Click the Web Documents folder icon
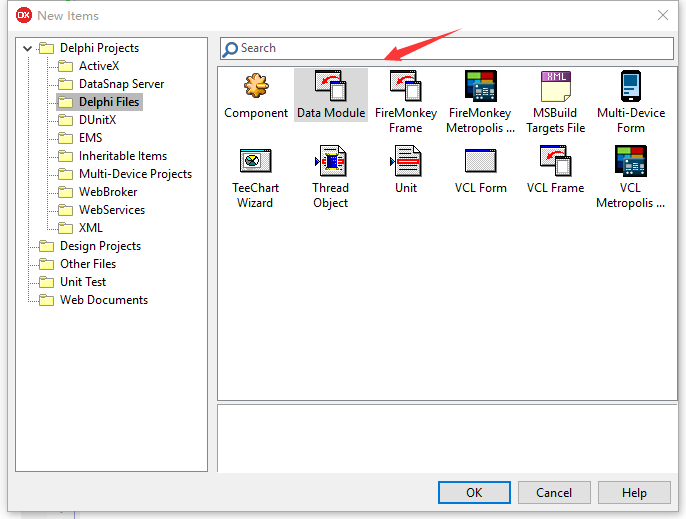Viewport: 686px width, 519px height. pyautogui.click(x=46, y=300)
